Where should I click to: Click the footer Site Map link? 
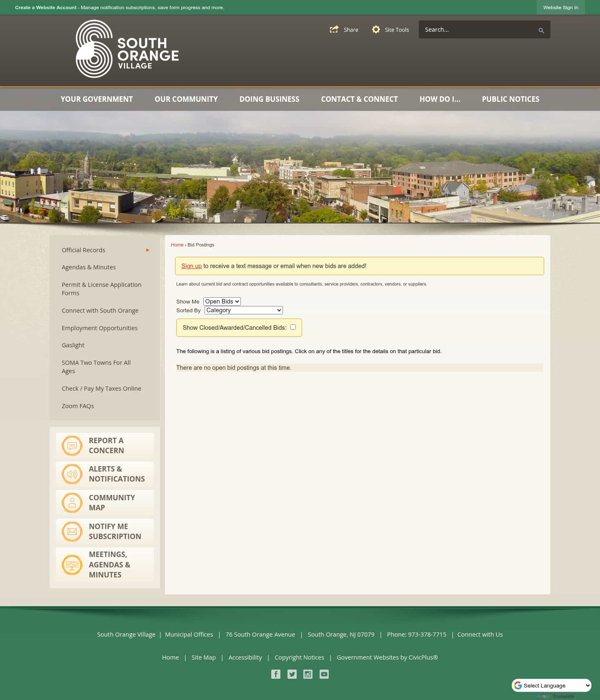(x=204, y=657)
